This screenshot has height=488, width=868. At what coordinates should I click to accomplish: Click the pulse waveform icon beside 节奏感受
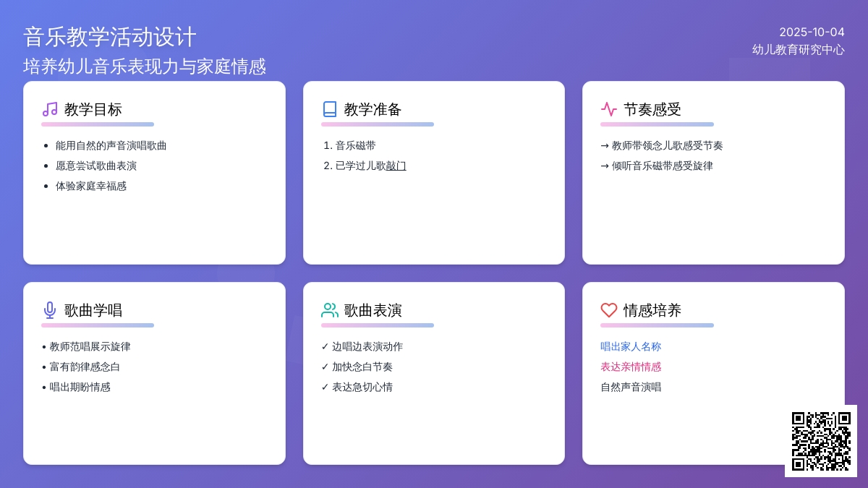tap(609, 109)
